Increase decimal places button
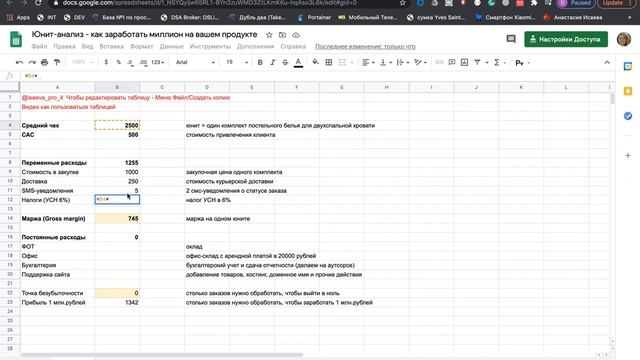The width and height of the screenshot is (640, 360). pyautogui.click(x=143, y=62)
